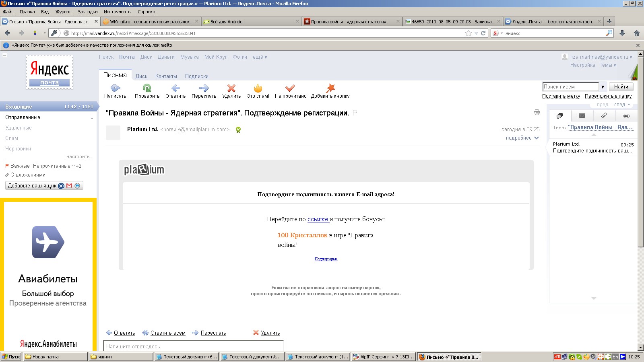Open the conversation thread tab icon
The height and width of the screenshot is (362, 644).
pos(560,116)
